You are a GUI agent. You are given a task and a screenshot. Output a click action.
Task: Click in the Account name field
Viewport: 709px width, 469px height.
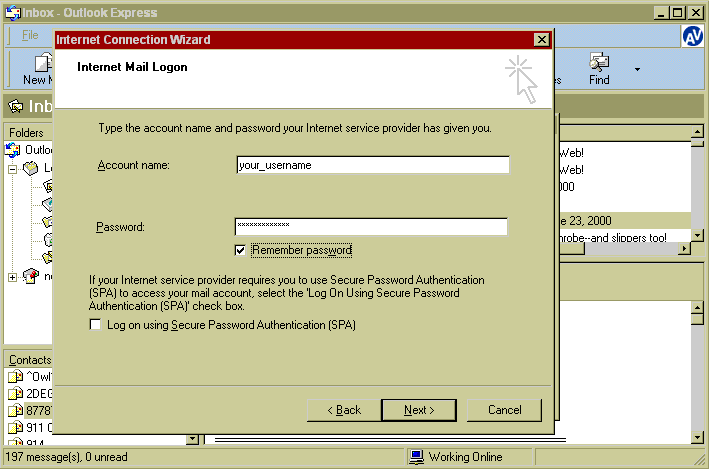click(373, 165)
